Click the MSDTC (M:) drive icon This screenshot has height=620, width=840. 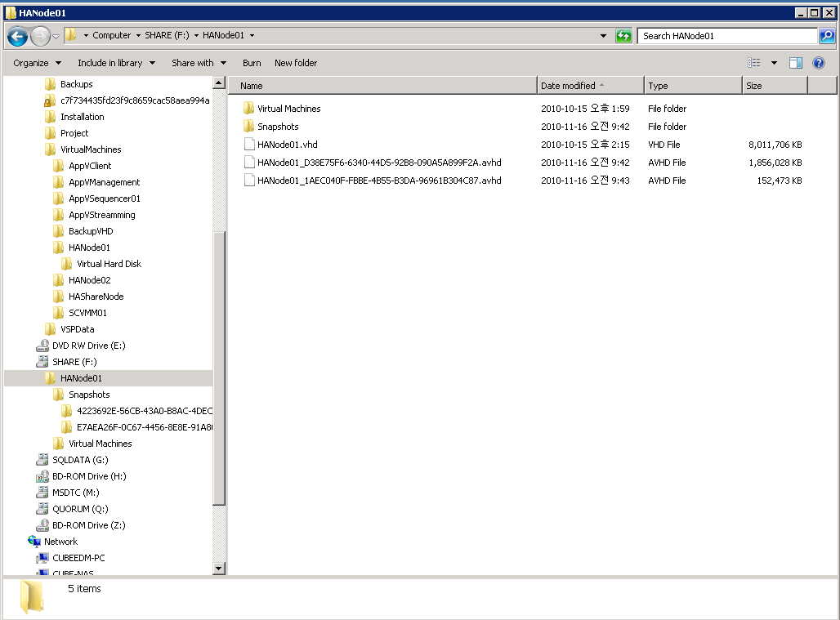42,493
